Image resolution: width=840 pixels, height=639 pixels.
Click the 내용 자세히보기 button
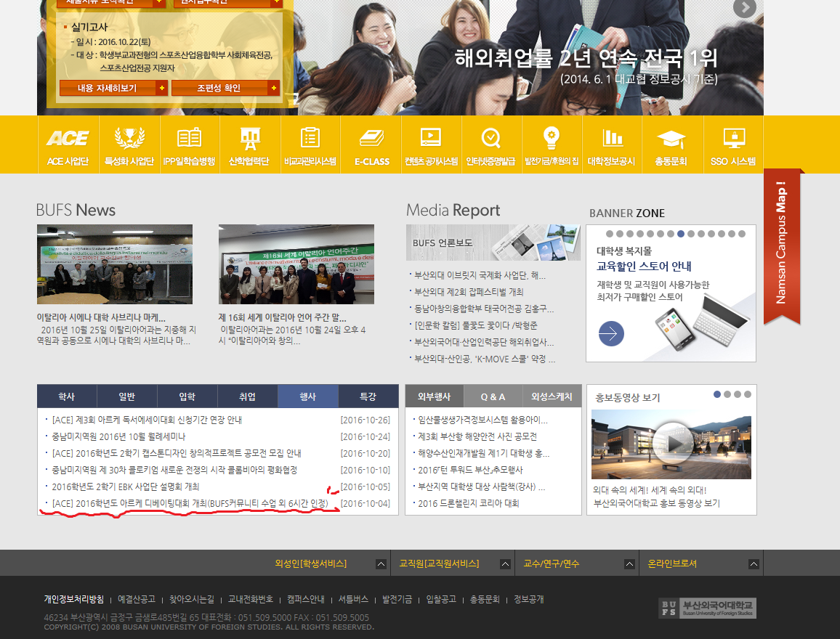coord(113,88)
